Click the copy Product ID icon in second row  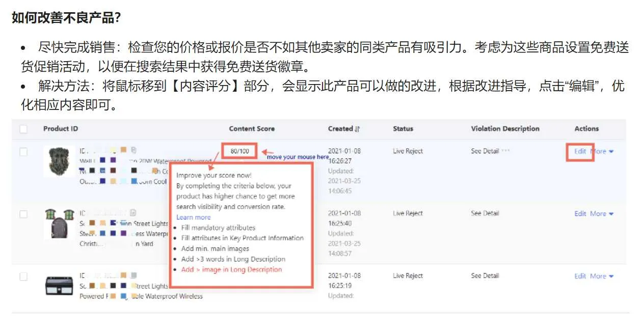pyautogui.click(x=132, y=213)
